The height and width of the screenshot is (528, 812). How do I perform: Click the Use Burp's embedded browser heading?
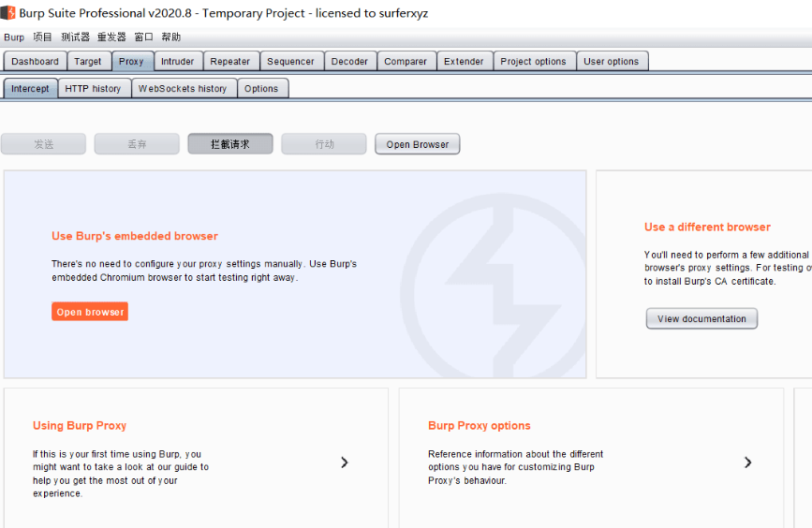click(x=135, y=236)
